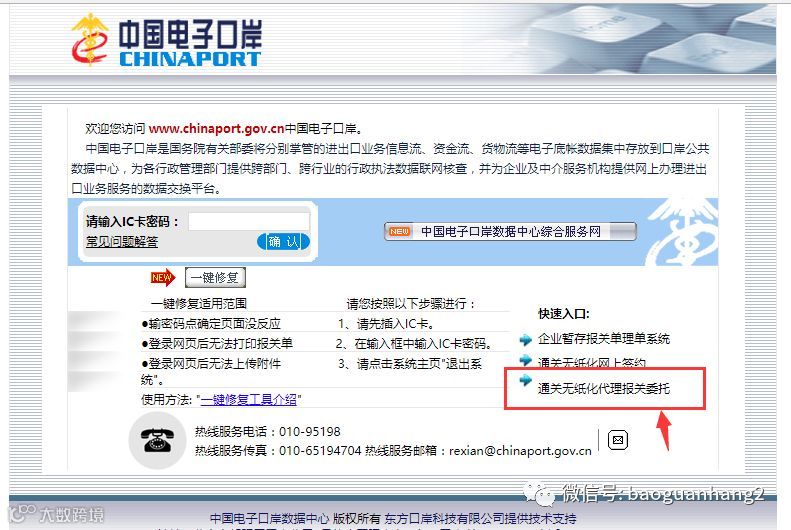This screenshot has width=791, height=530.
Task: Open 企业暂存报关单理单系统 quick link
Action: pyautogui.click(x=604, y=339)
